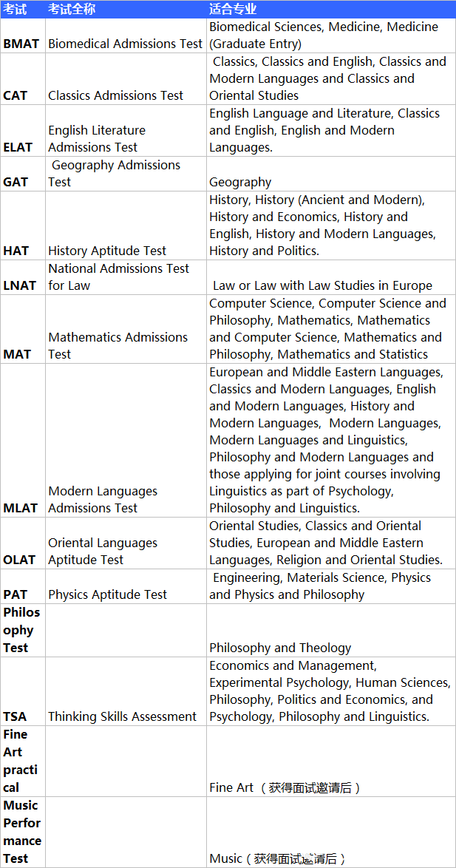This screenshot has height=868, width=456.
Task: Click the CAT abbreviation cell
Action: click(x=23, y=78)
